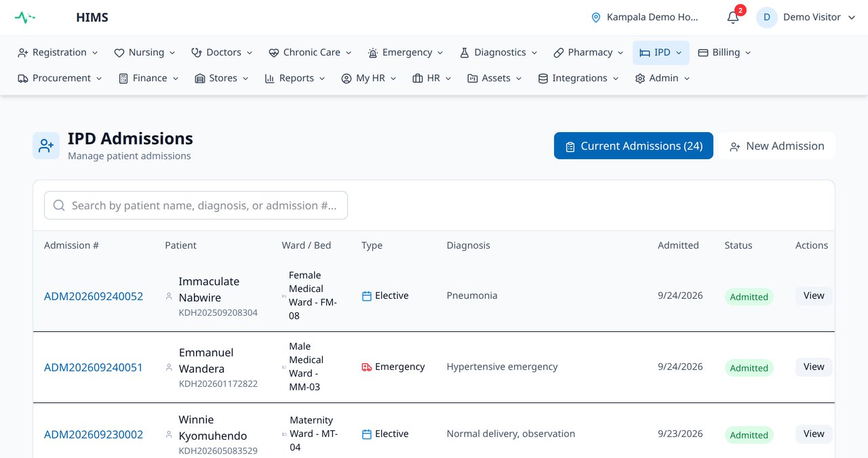Screen dimensions: 868x458
Task: Open admission link ADM202609240052
Action: point(94,297)
